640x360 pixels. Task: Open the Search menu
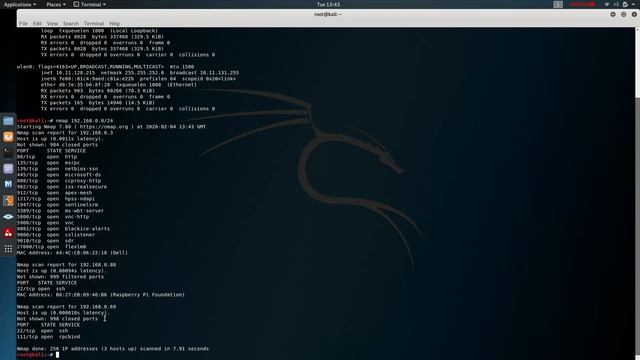[71, 23]
